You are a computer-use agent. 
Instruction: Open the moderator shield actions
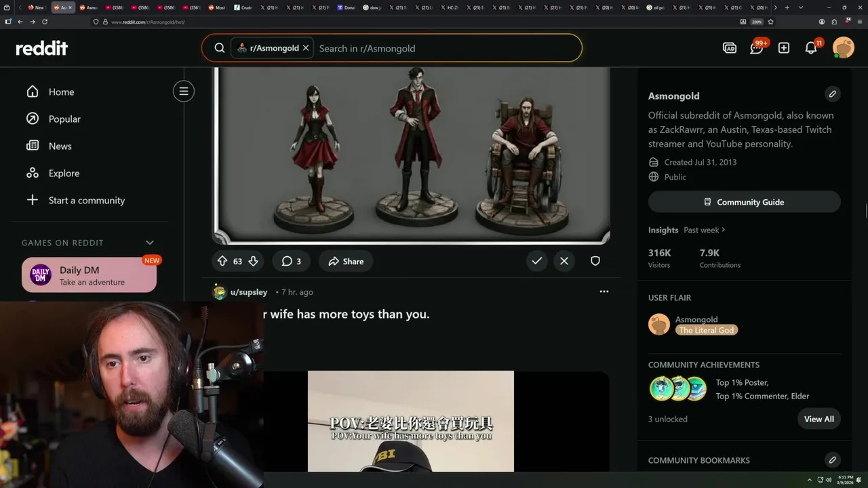click(x=595, y=261)
